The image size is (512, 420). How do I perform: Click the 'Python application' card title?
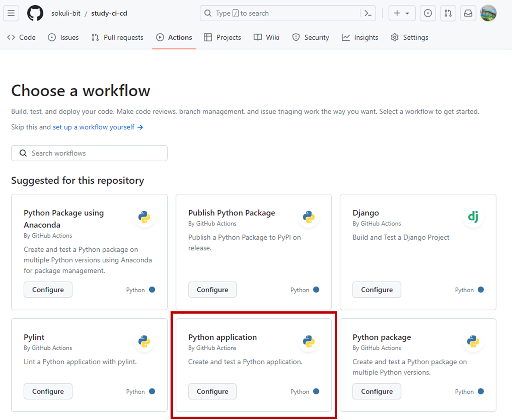click(222, 337)
